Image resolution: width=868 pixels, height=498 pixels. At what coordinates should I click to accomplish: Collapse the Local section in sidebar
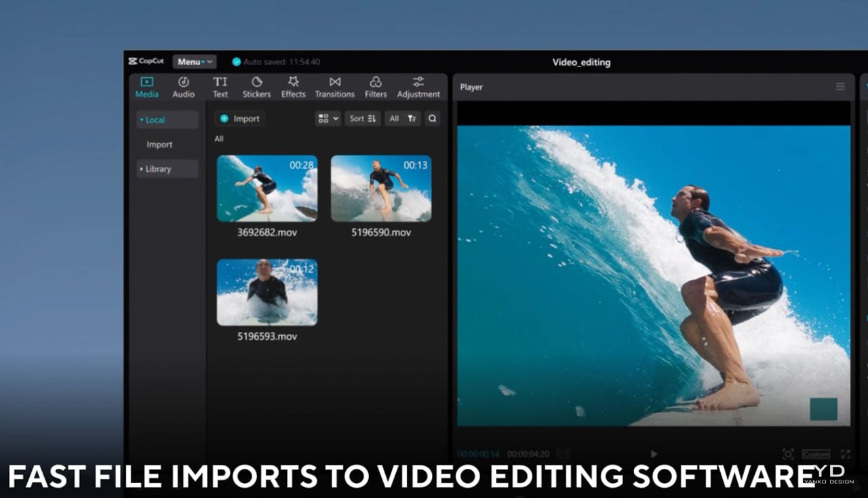(x=167, y=120)
